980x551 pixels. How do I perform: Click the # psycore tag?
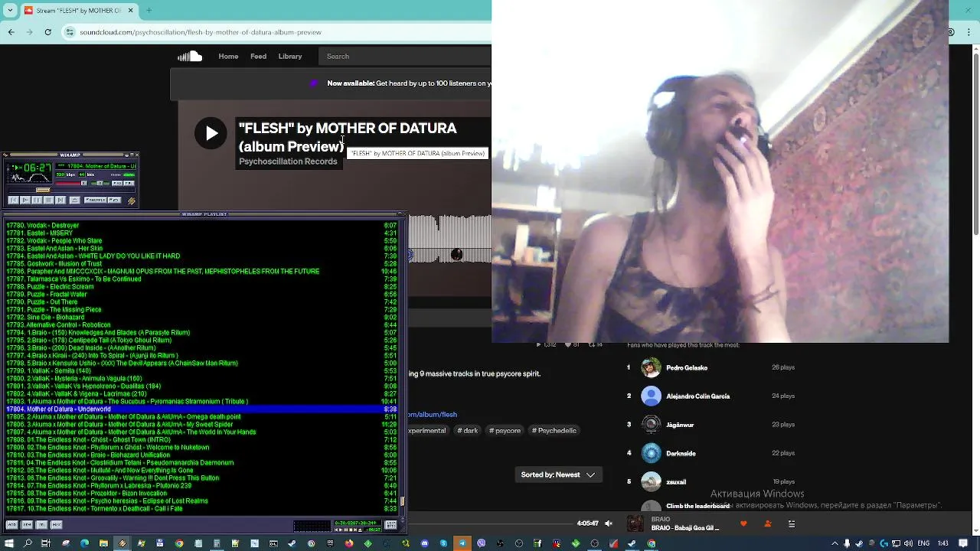pyautogui.click(x=505, y=431)
